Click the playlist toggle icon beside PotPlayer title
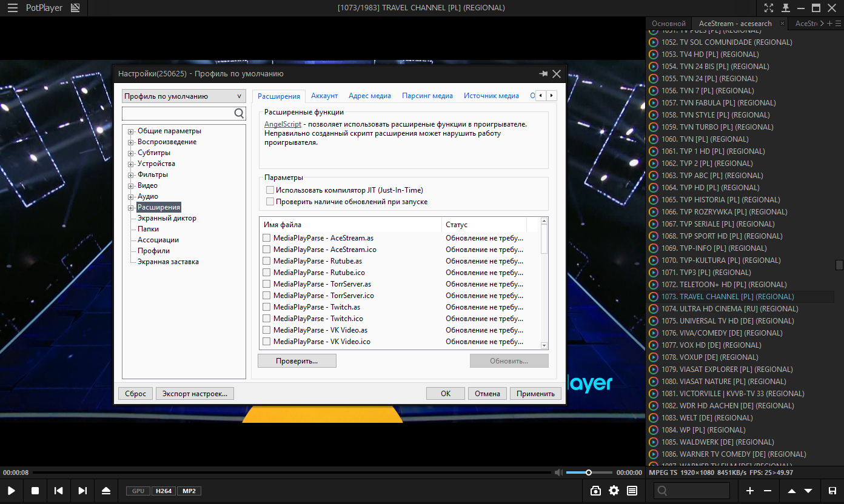 75,8
